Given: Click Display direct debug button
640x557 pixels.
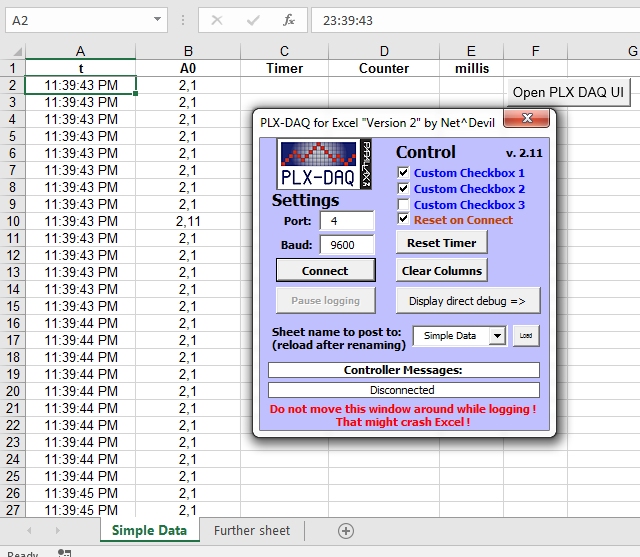Looking at the screenshot, I should click(468, 301).
